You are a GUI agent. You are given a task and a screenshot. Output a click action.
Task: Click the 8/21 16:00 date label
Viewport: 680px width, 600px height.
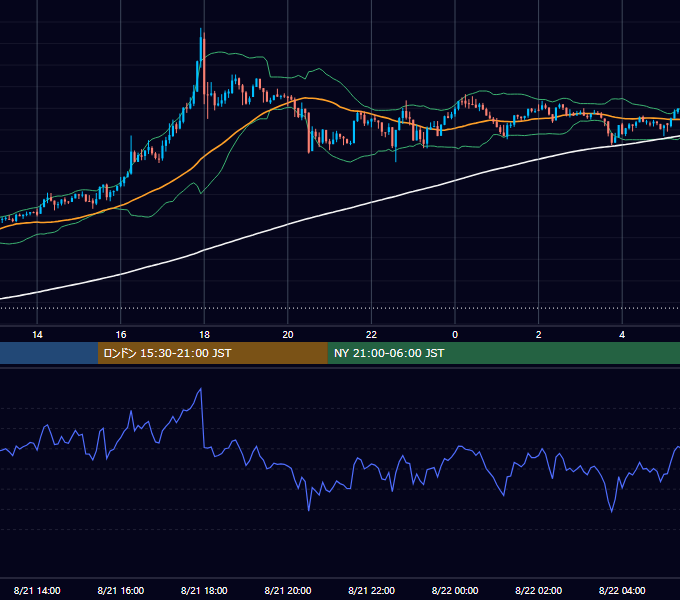tap(121, 590)
